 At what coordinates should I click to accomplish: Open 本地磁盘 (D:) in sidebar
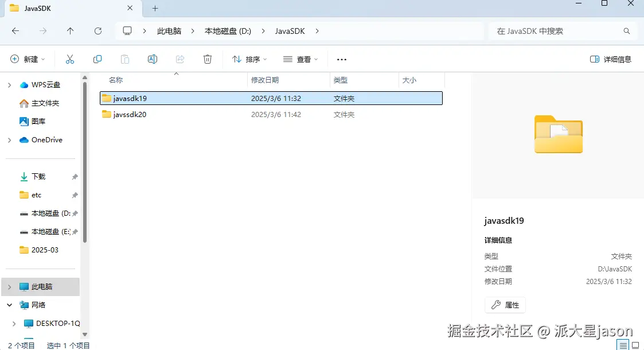click(x=45, y=213)
